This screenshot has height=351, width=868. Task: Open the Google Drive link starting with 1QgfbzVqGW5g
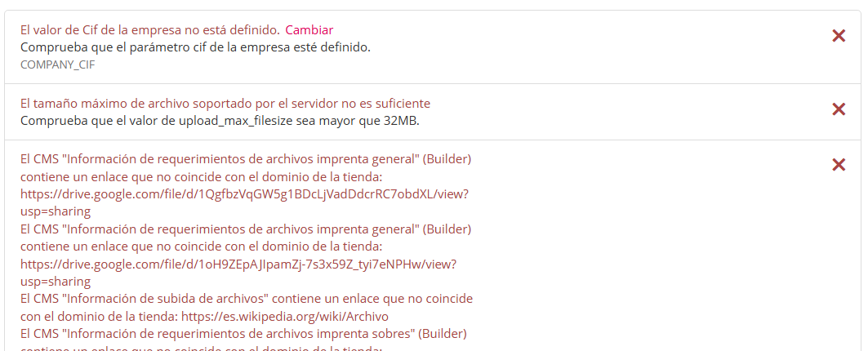243,194
